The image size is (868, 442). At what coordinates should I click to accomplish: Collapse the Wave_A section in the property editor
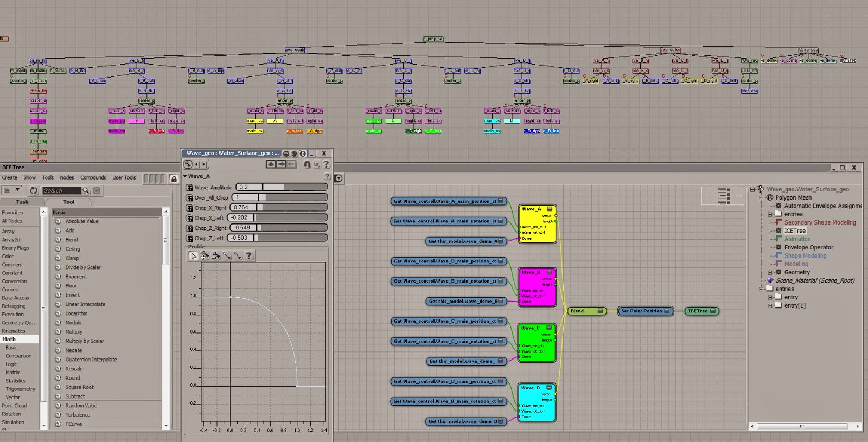[185, 176]
